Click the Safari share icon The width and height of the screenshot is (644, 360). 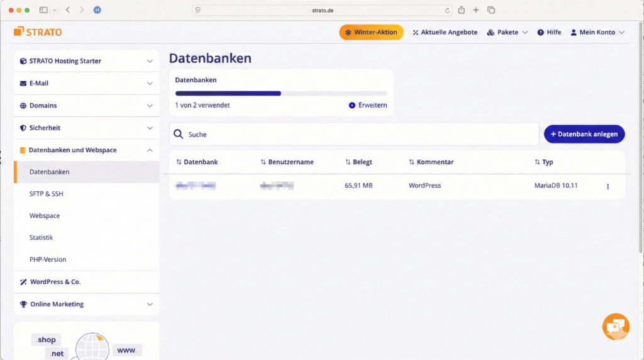[462, 10]
